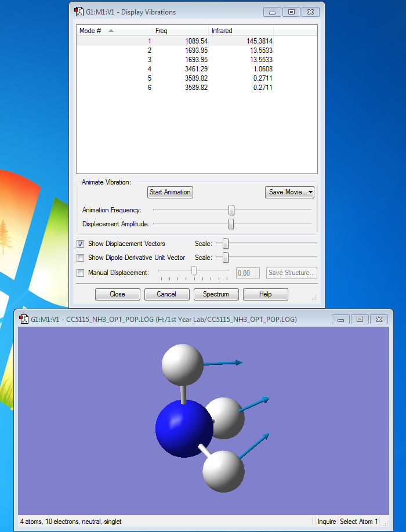The width and height of the screenshot is (406, 532).
Task: Select vibration mode 5 row
Action: tap(175, 78)
